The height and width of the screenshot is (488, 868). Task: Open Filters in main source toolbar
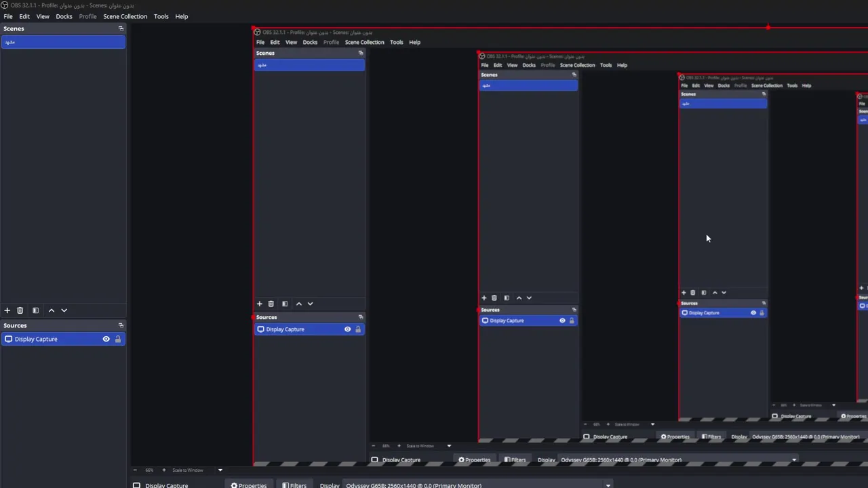point(294,485)
